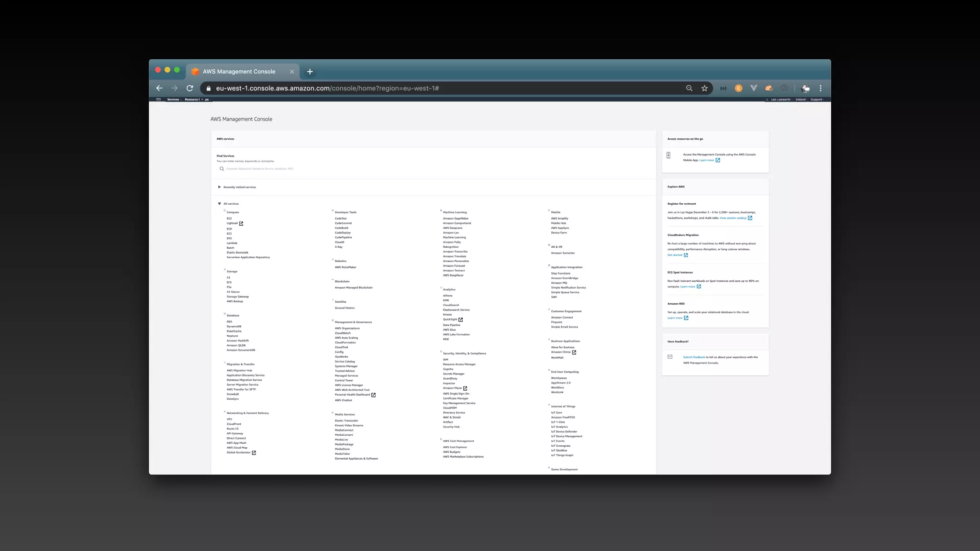Open Chrome's three-dot menu
The image size is (980, 551).
pos(820,88)
